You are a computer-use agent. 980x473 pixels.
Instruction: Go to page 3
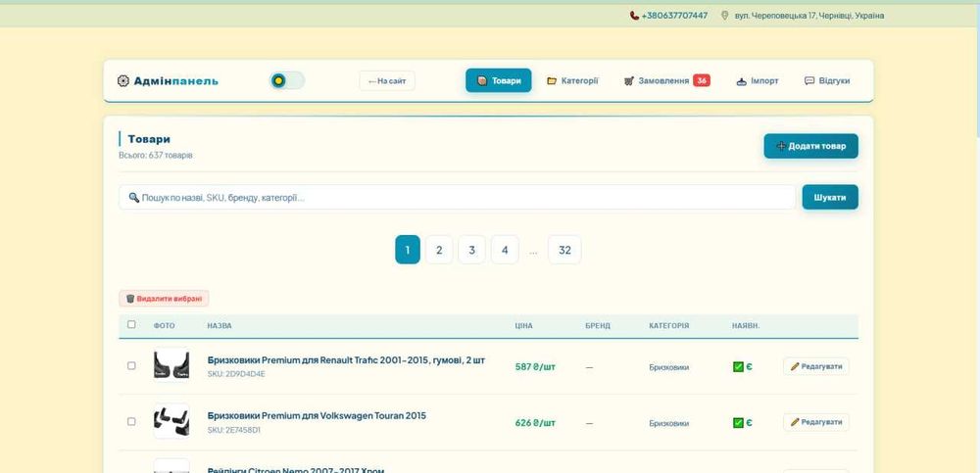[472, 250]
